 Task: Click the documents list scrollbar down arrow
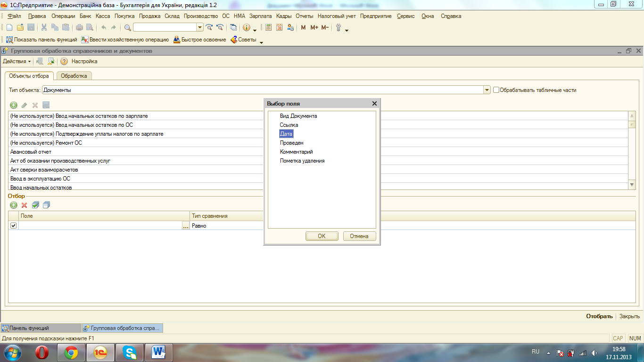coord(632,185)
